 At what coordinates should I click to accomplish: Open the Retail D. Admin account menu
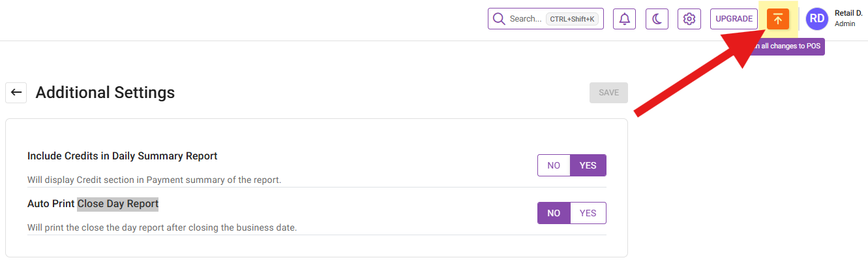click(848, 18)
